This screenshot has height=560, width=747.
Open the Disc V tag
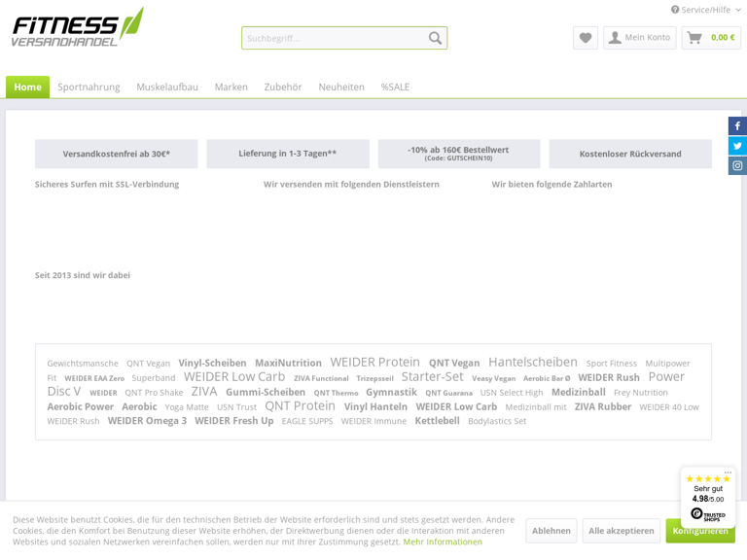coord(64,392)
